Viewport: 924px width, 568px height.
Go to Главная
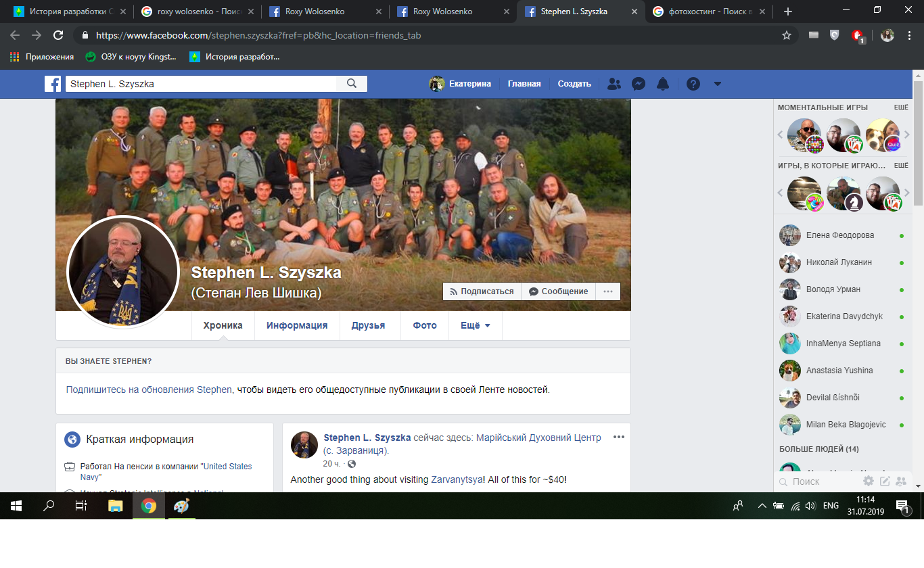click(x=524, y=84)
